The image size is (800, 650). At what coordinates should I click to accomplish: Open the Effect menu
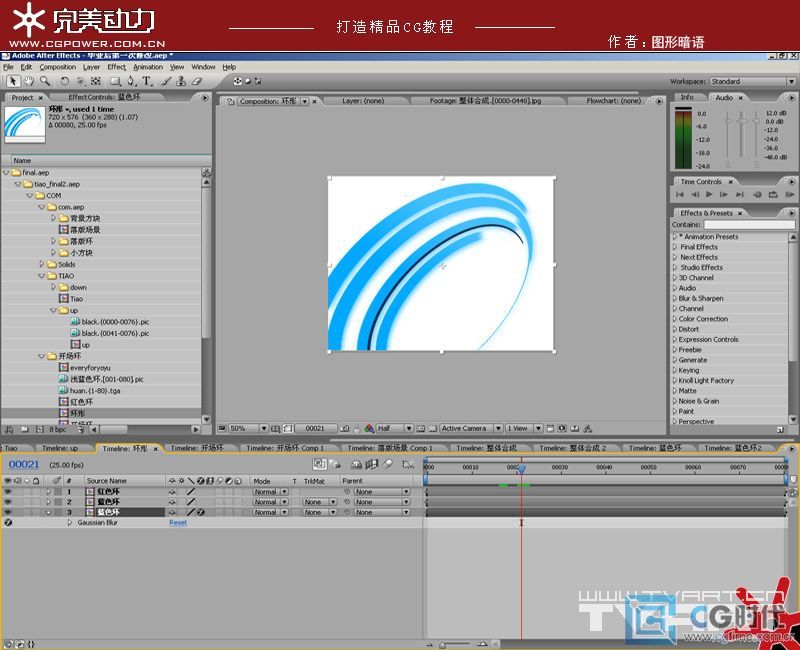tap(116, 67)
